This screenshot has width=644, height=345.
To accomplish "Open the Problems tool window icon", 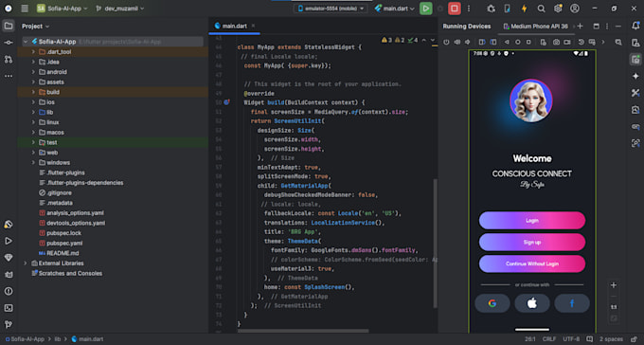I will coord(9,291).
